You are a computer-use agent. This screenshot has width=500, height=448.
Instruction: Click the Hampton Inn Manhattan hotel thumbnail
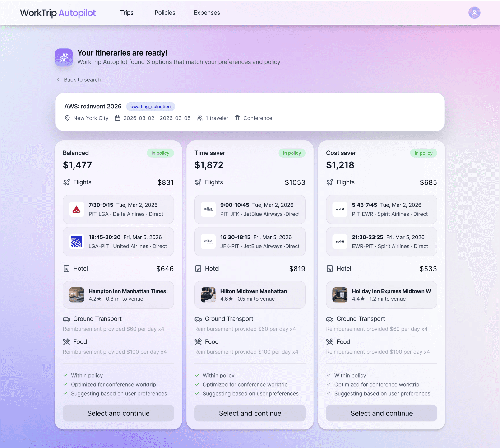(77, 295)
